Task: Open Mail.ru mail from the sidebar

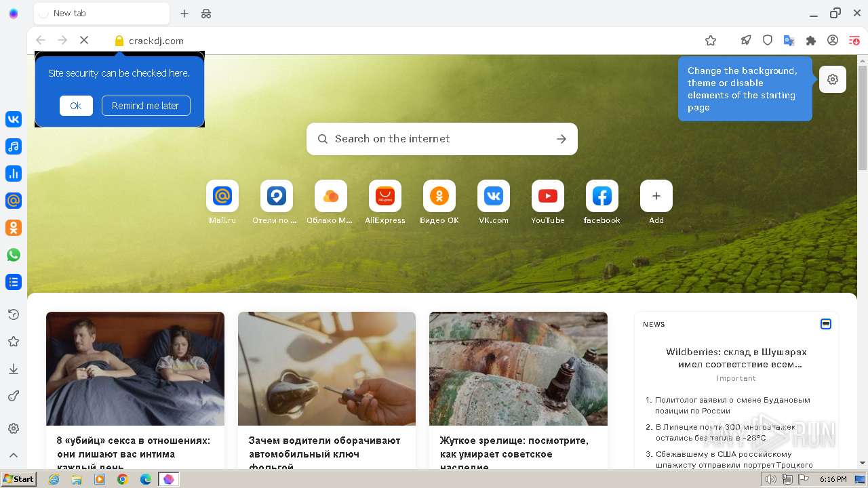Action: pyautogui.click(x=14, y=201)
